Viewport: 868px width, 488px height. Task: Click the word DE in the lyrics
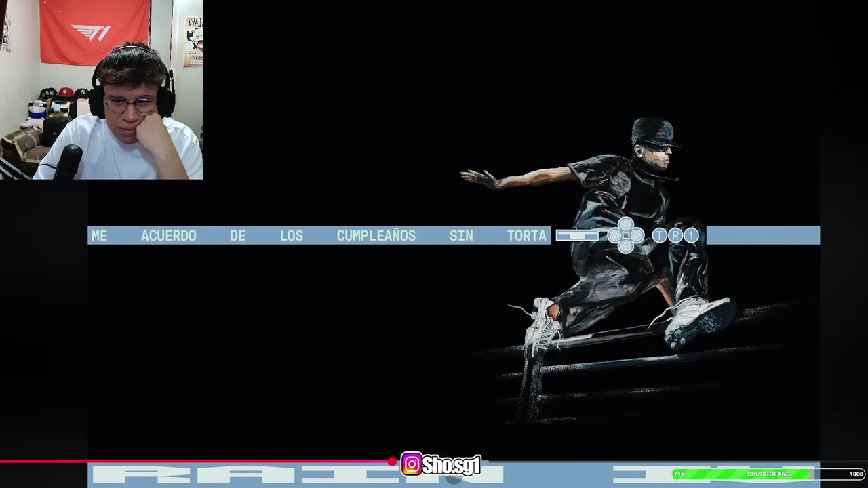(237, 236)
